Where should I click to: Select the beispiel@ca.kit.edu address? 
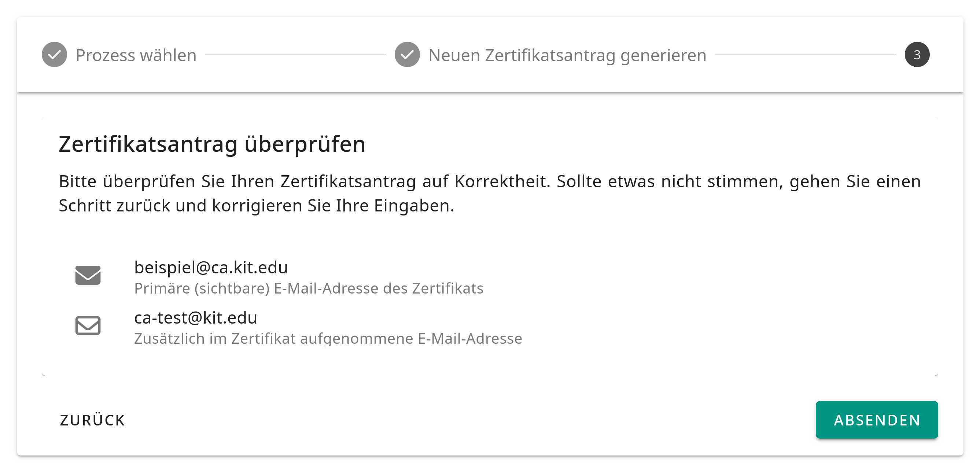click(211, 268)
